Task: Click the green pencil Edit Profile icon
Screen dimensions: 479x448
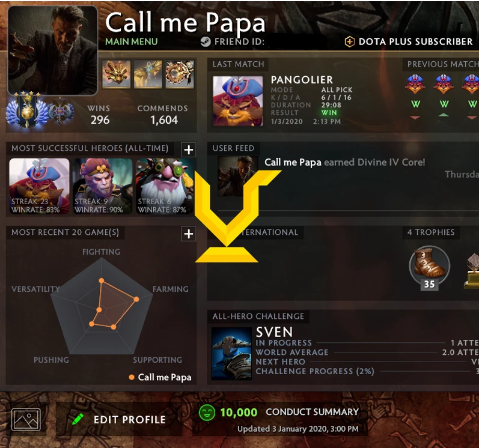Action: (x=78, y=419)
